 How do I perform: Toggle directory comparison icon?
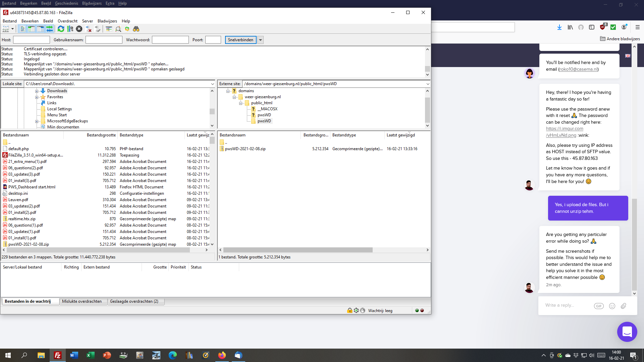tap(118, 29)
